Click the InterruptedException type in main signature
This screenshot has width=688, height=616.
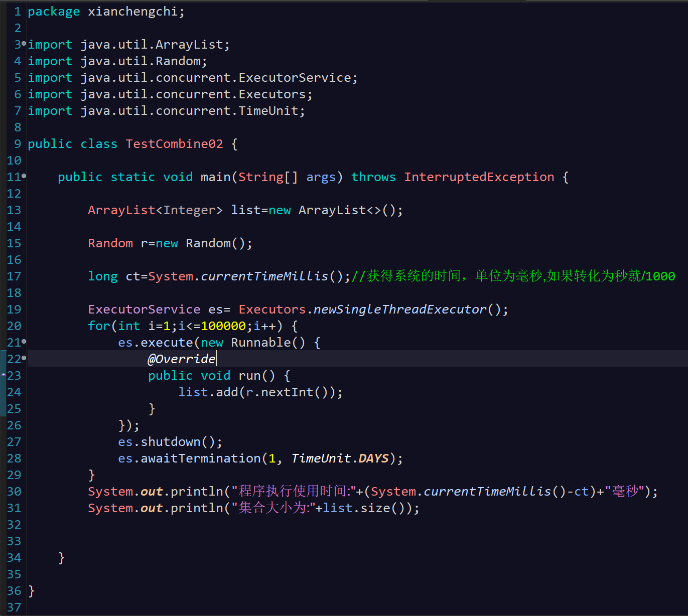tap(479, 177)
